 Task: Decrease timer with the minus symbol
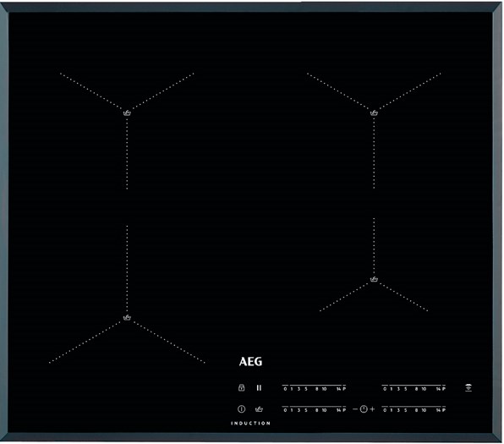coord(355,409)
